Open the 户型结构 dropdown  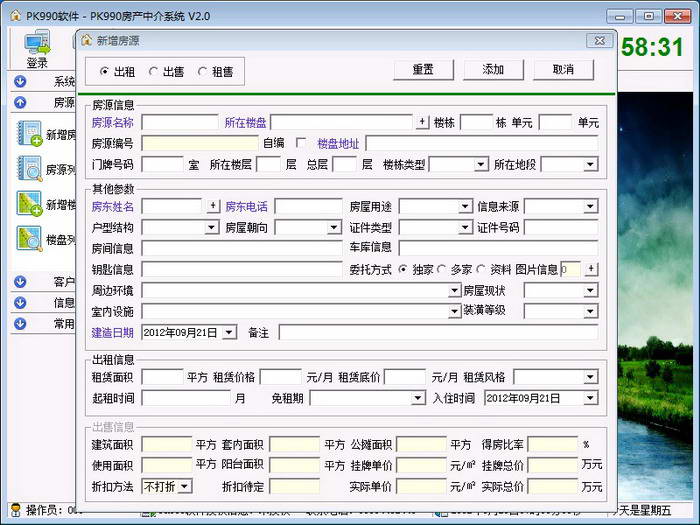(212, 227)
